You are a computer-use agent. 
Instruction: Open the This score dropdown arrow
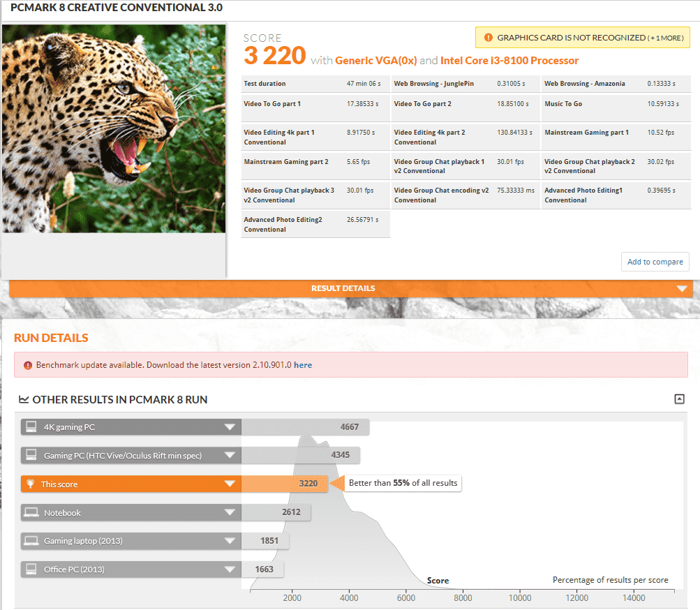(229, 484)
